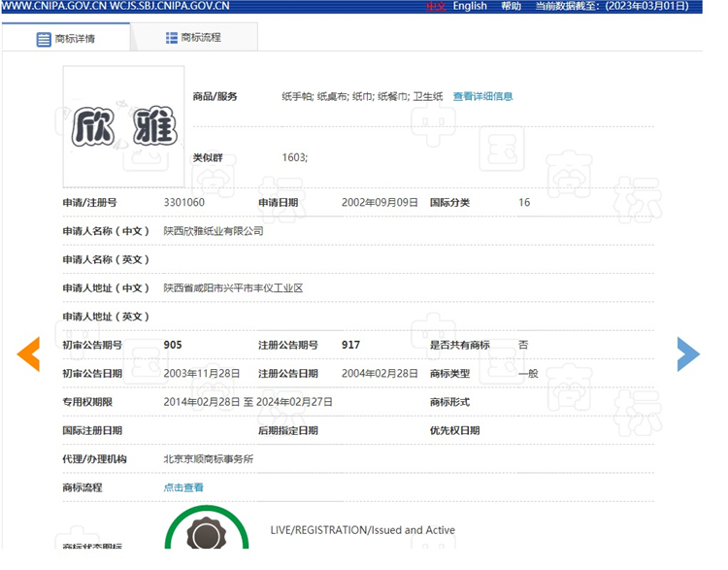The image size is (728, 570).
Task: Open the 帮助 help link
Action: (511, 6)
